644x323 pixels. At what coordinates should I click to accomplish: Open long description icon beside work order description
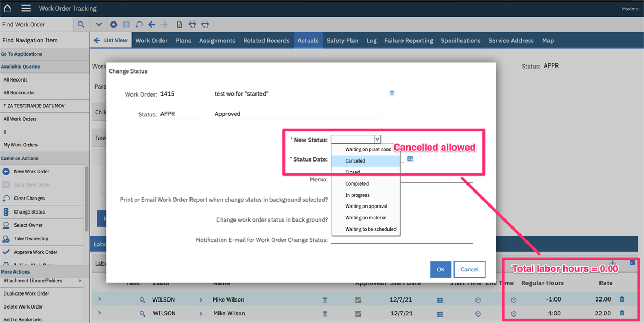(392, 94)
